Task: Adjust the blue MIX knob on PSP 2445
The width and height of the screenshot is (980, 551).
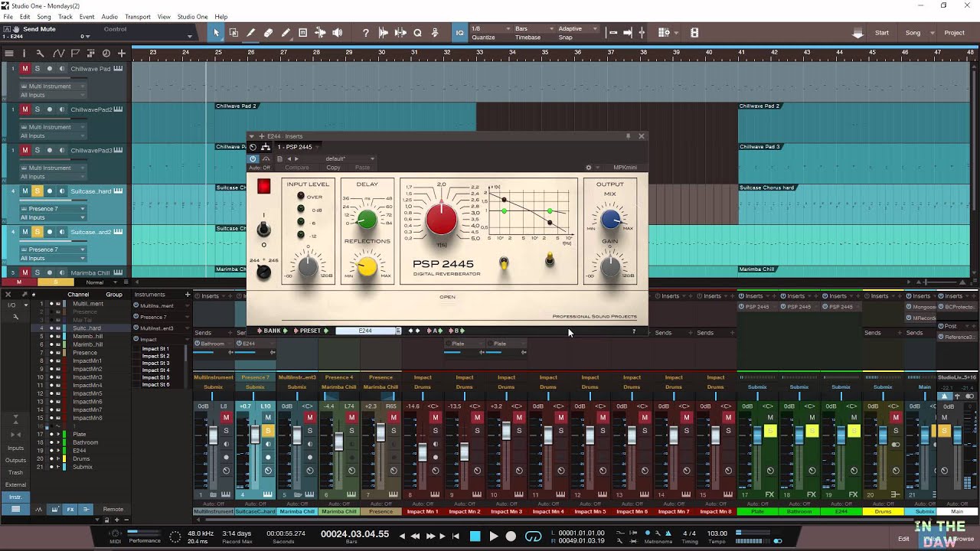Action: 610,220
